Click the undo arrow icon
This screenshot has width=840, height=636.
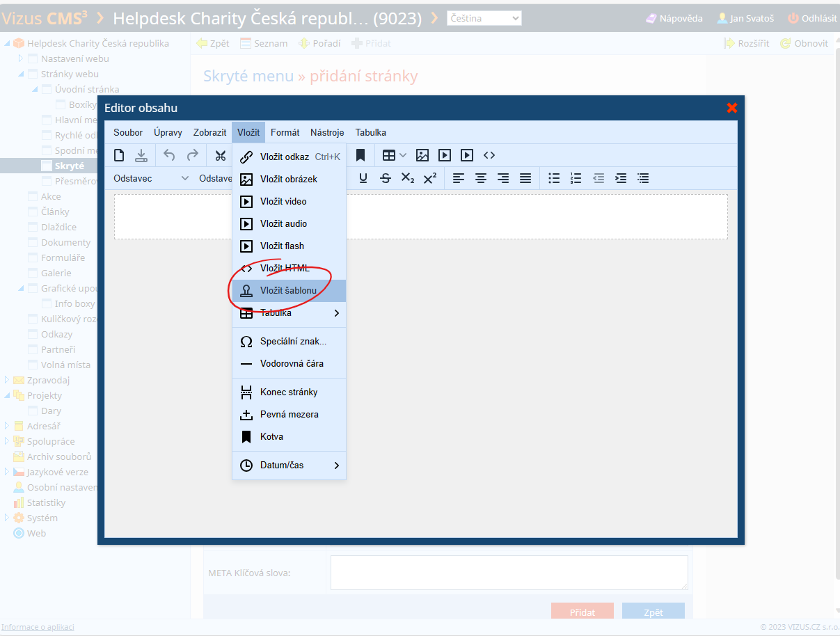169,155
